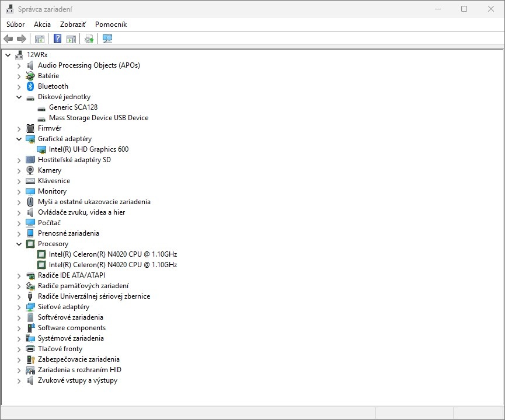
Task: Click the Kamery webcam icon
Action: pos(30,170)
